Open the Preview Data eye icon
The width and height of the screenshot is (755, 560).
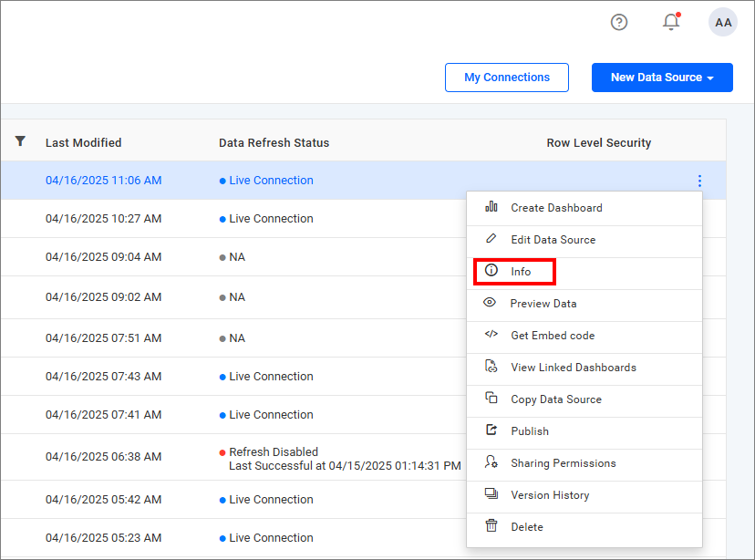coord(491,303)
